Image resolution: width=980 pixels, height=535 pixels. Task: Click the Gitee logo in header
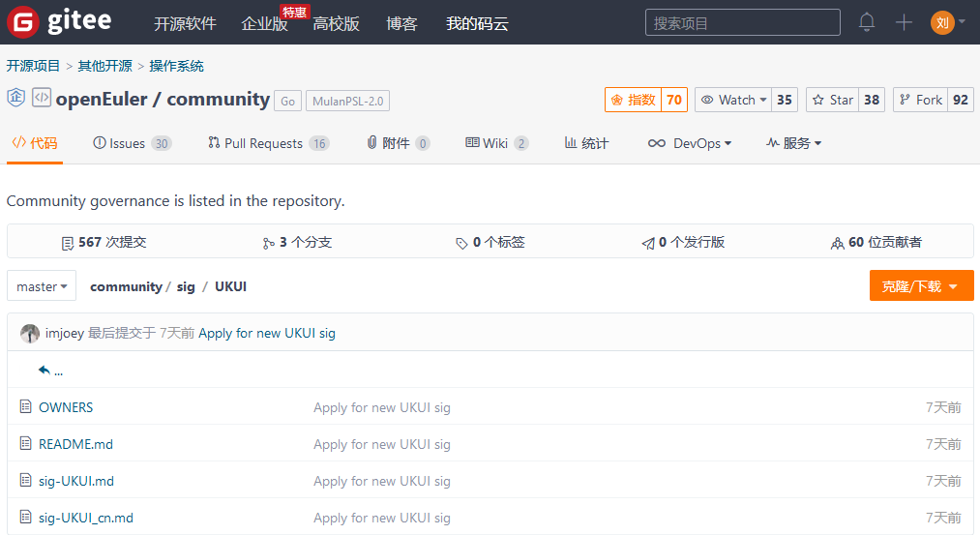pos(59,22)
